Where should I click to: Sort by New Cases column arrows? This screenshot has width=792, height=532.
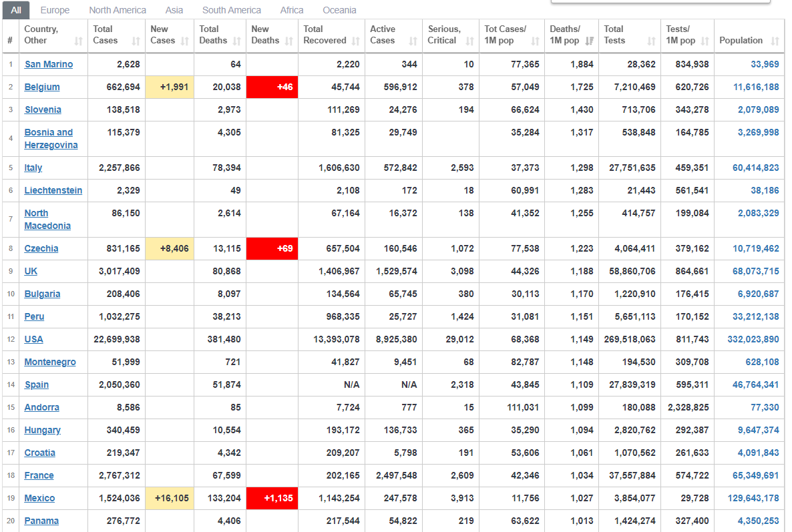pyautogui.click(x=185, y=41)
